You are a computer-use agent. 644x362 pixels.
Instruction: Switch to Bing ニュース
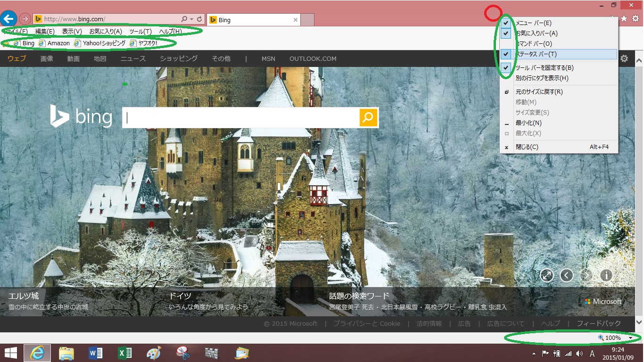[x=133, y=58]
